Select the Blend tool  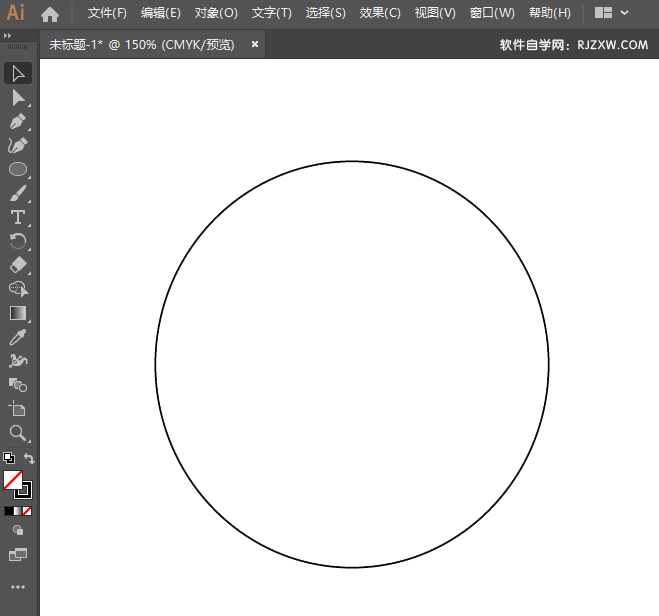[18, 385]
